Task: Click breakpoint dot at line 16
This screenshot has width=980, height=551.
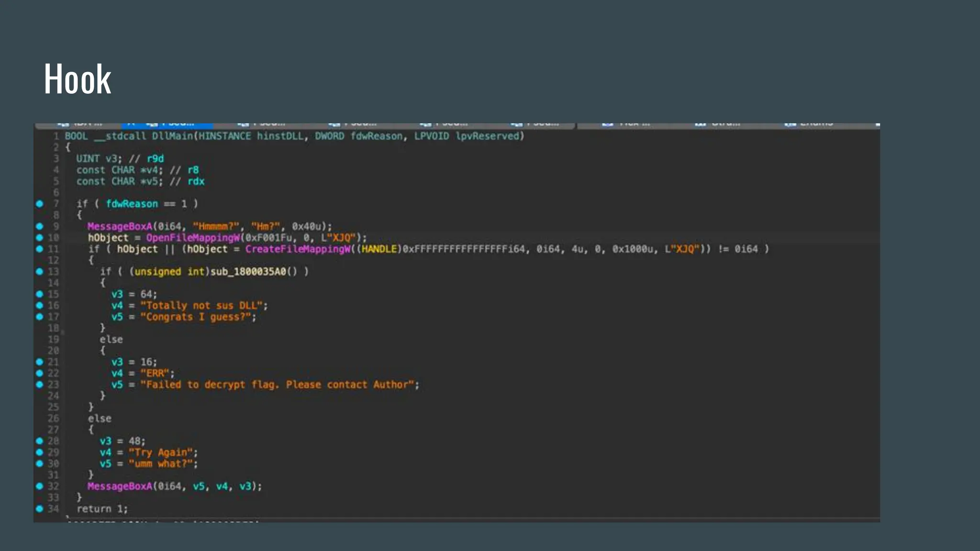Action: [40, 306]
